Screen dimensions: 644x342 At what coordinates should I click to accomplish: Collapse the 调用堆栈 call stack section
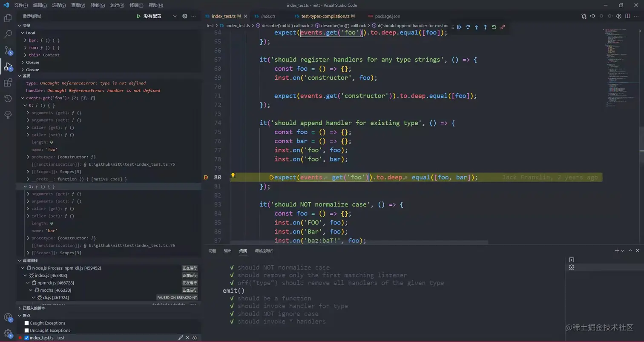[x=19, y=261]
